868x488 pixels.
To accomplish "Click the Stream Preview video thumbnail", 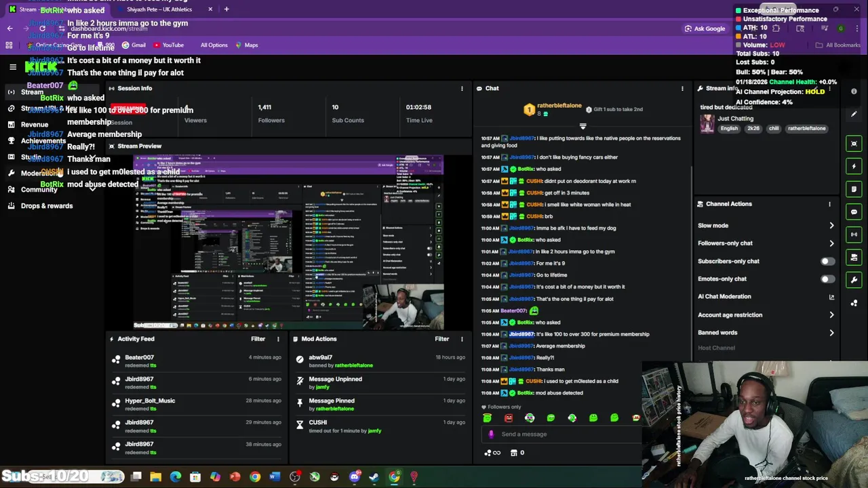I will (x=288, y=242).
